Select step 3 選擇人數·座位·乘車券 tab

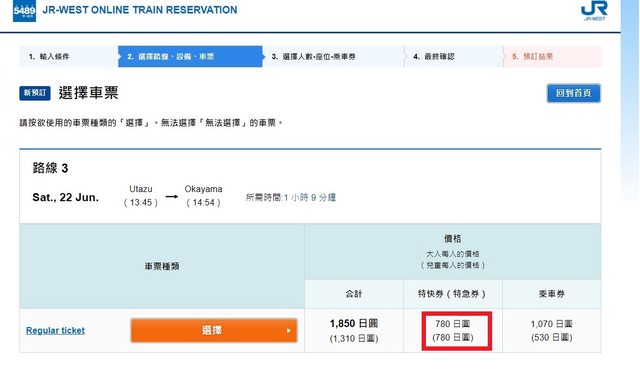click(333, 56)
